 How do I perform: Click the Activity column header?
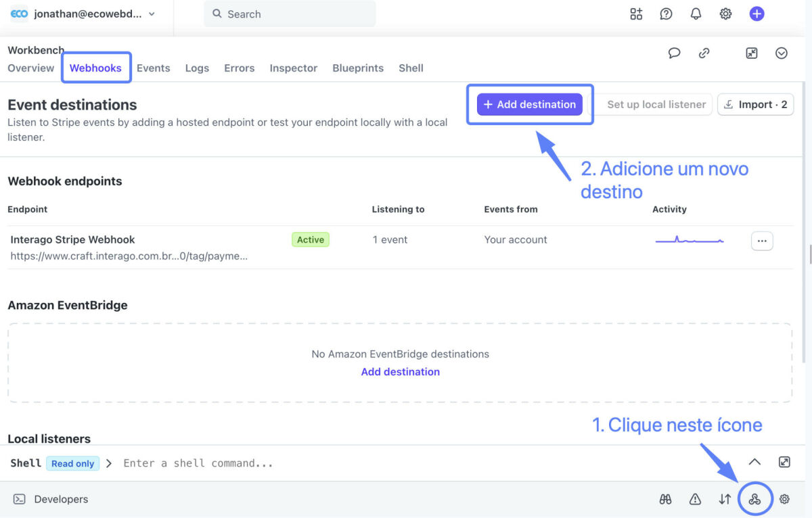click(x=669, y=209)
